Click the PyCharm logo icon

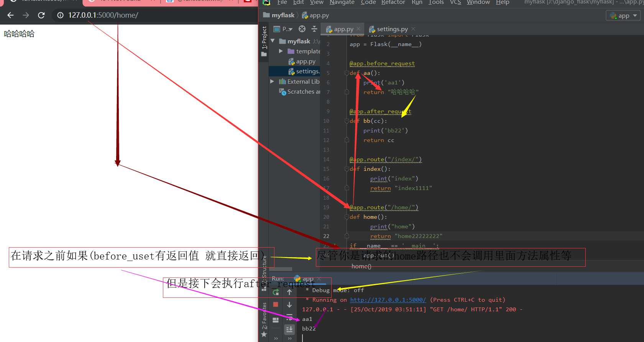267,2
